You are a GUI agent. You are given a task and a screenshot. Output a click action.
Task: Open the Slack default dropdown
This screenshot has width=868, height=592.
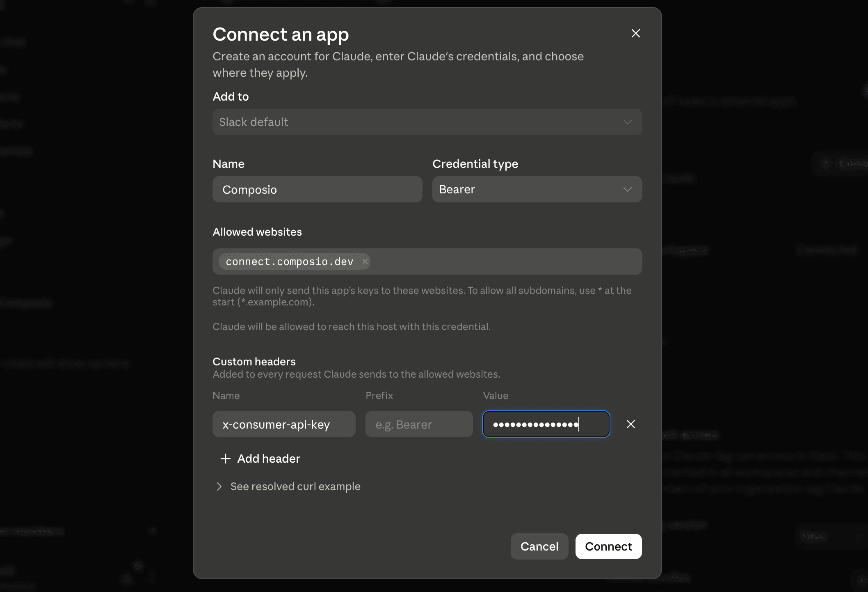(x=427, y=122)
